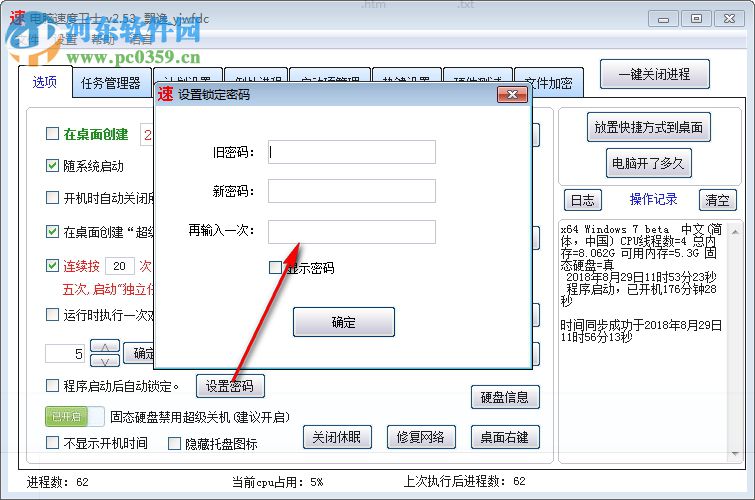Uncheck 在桌面创建“超级 checkbox
Viewport: 755px width, 500px height.
(52, 231)
